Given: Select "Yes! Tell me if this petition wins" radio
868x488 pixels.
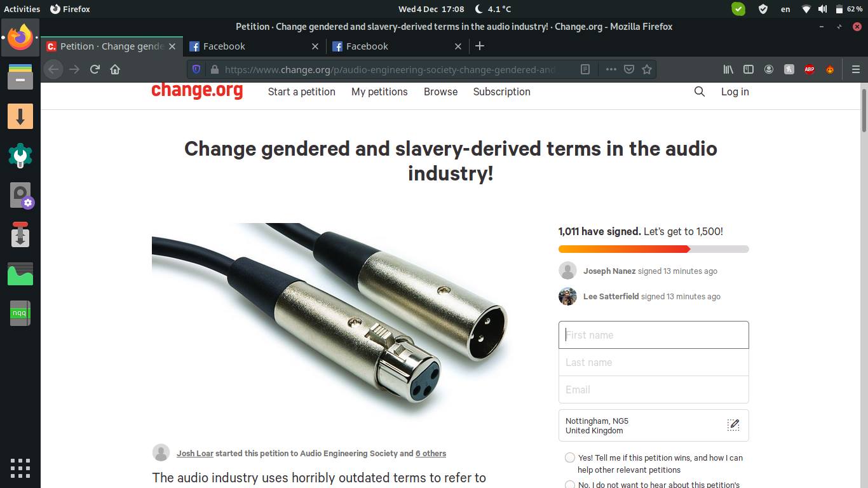Looking at the screenshot, I should pyautogui.click(x=570, y=457).
